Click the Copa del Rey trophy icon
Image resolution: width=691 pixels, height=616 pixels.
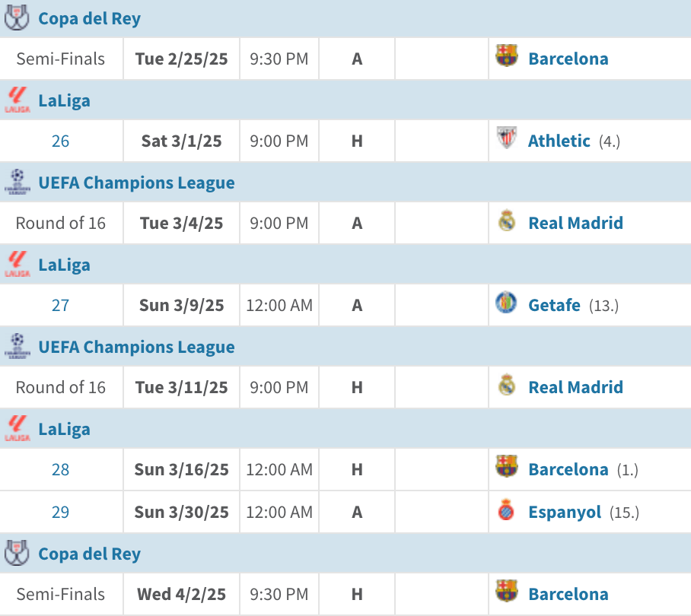(16, 18)
